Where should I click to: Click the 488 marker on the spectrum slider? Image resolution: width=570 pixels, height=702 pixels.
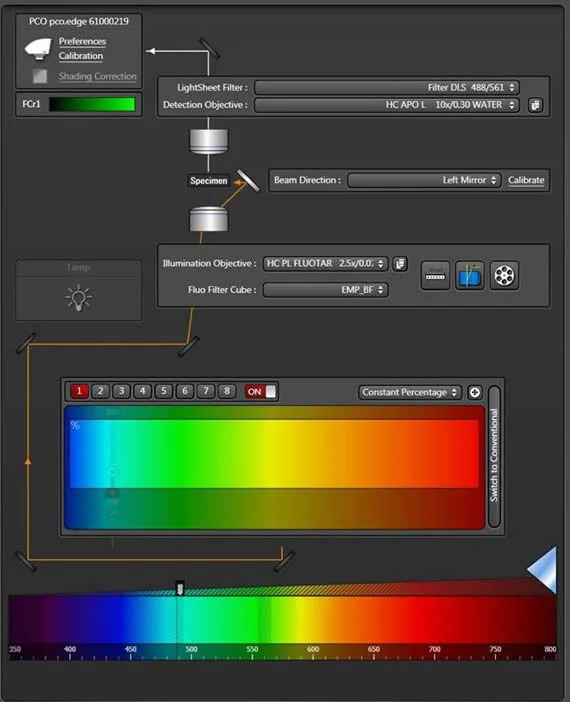[180, 588]
